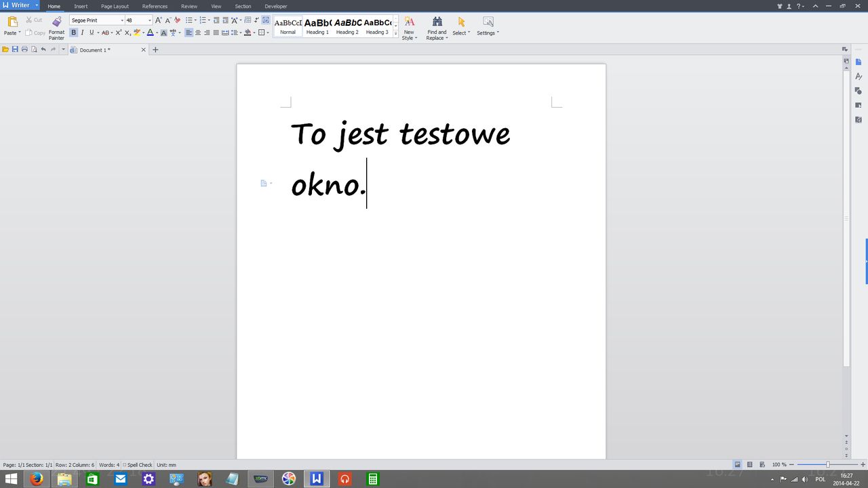This screenshot has width=868, height=488.
Task: Align text right
Action: [x=207, y=33]
